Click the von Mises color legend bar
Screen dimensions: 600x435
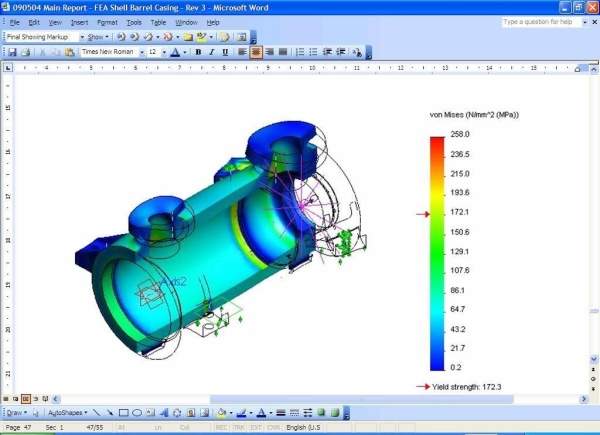point(436,250)
